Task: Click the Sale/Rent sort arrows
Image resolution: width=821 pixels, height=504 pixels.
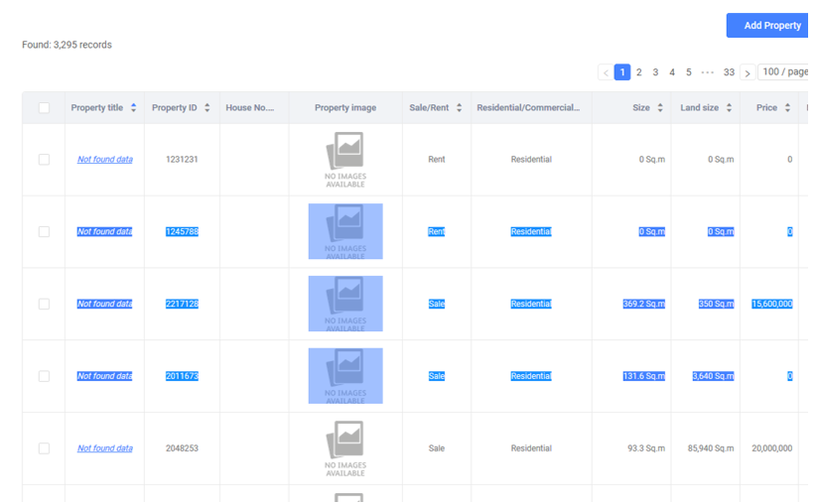Action: (x=459, y=108)
